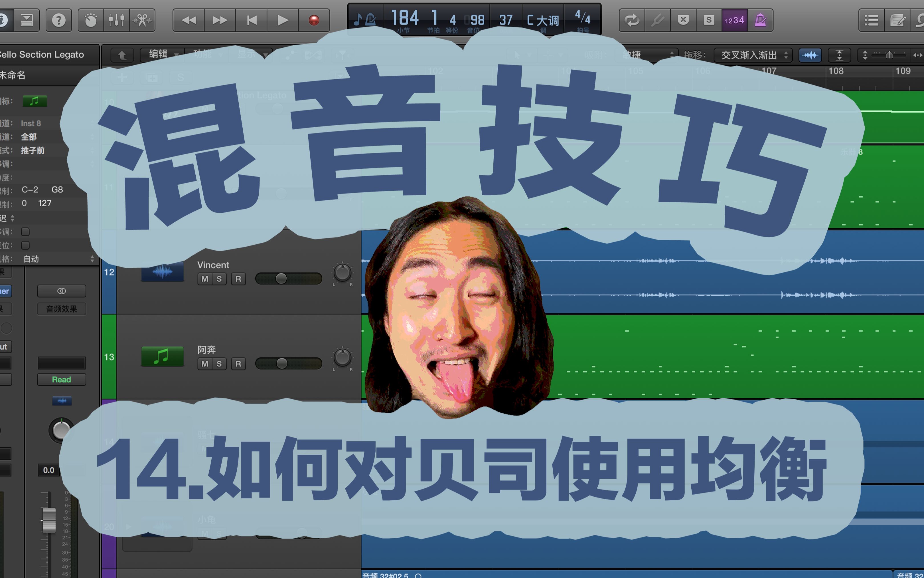Adjust Vincent track volume slider

coord(288,278)
